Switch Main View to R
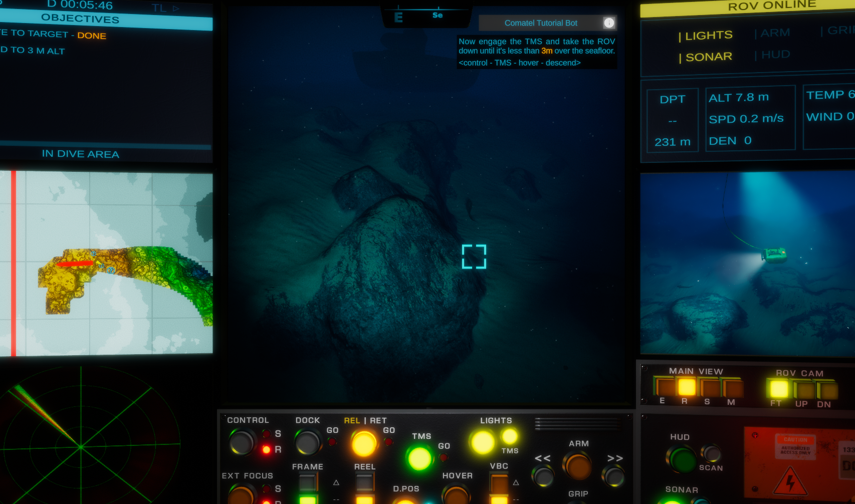855x504 pixels. click(687, 387)
